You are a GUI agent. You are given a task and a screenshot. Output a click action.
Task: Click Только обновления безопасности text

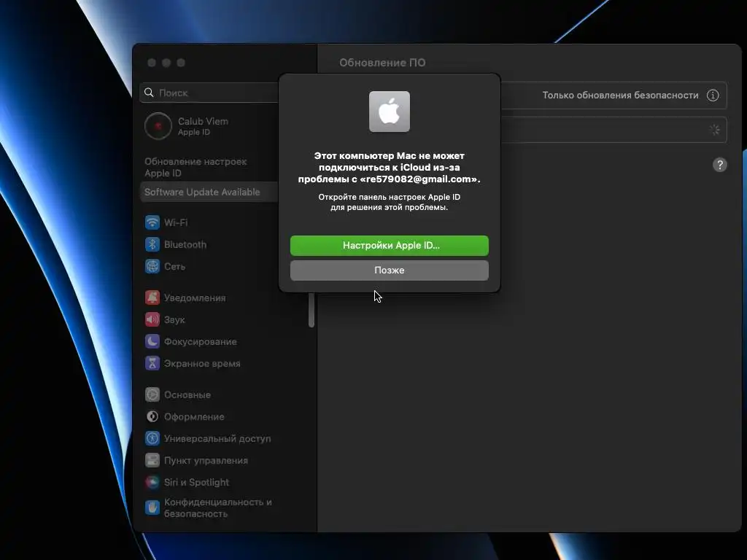620,96
